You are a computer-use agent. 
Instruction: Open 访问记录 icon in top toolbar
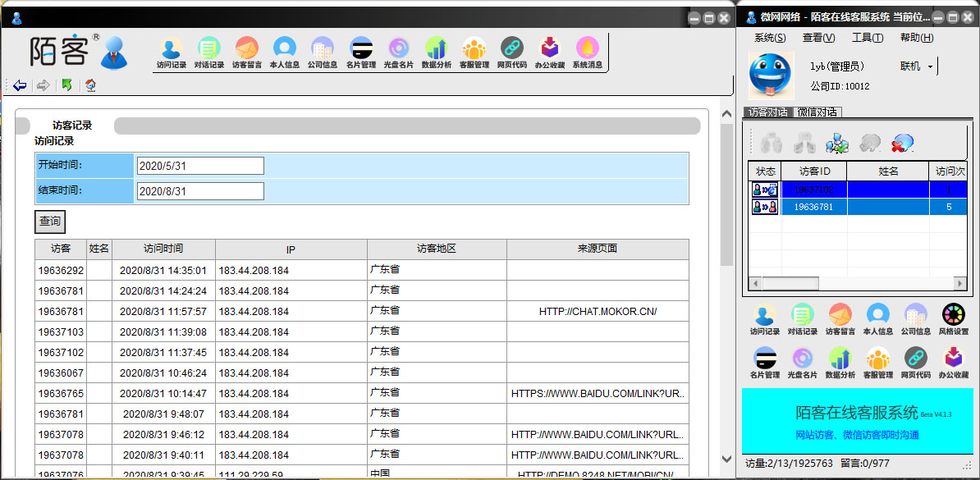click(172, 53)
